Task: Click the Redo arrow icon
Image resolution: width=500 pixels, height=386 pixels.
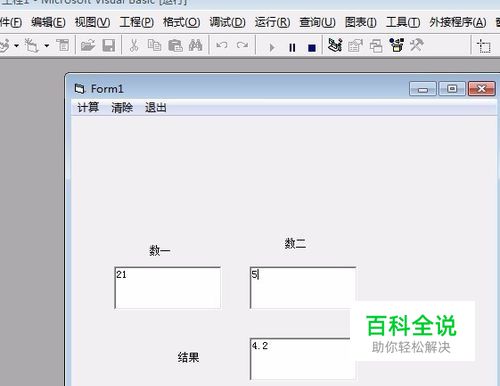Action: (242, 45)
